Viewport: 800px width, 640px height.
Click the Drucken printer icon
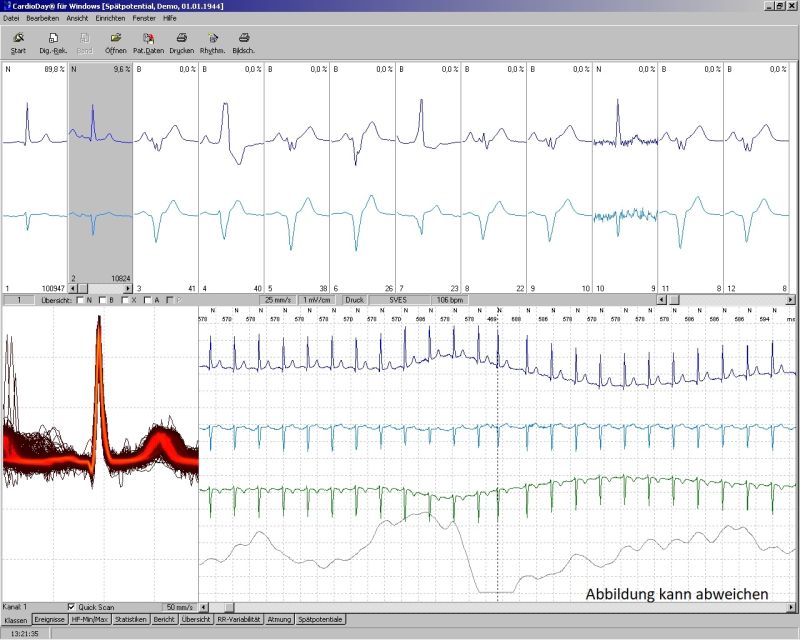[181, 42]
